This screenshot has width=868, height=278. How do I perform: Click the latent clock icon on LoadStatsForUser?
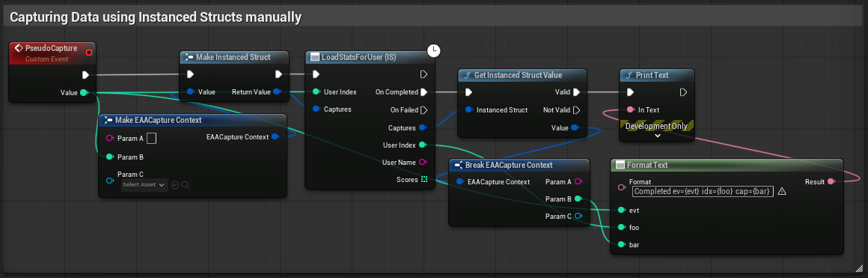[x=434, y=50]
